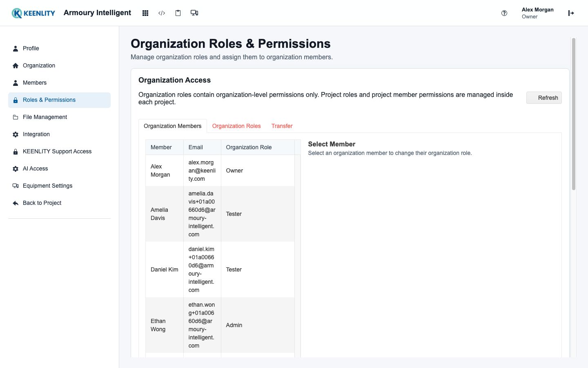588x368 pixels.
Task: Open KEENLITY Support Access page
Action: pyautogui.click(x=59, y=152)
